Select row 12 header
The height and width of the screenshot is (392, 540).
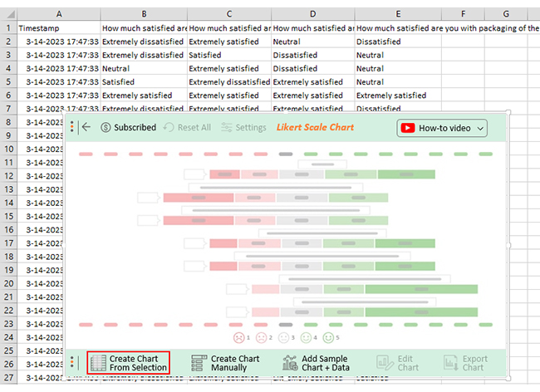pyautogui.click(x=8, y=176)
